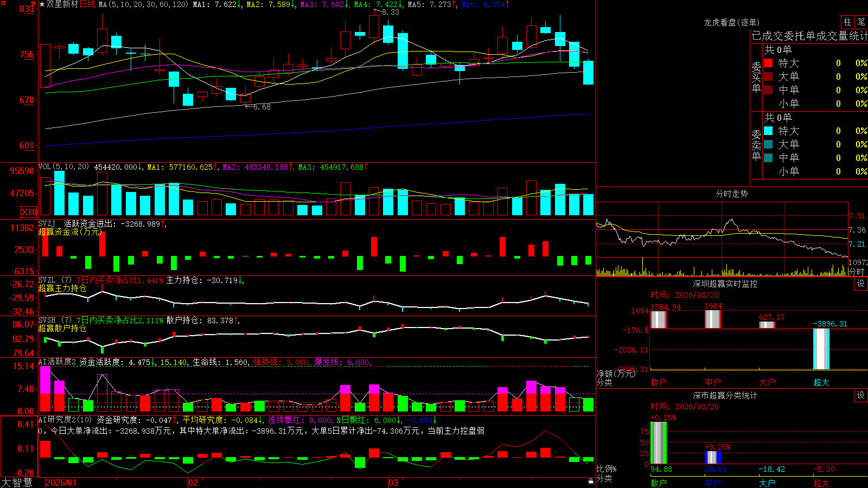Image resolution: width=868 pixels, height=488 pixels.
Task: Switch order view to 柱 (bar) mode
Action: 847,22
